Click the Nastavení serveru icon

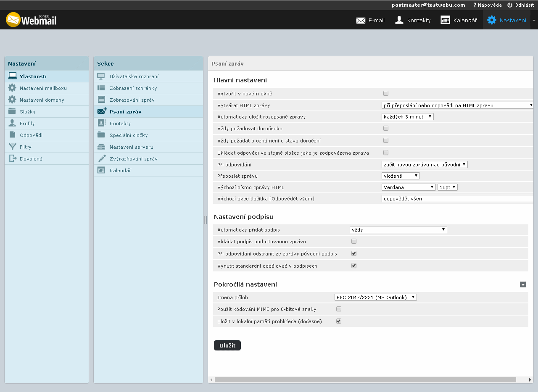(x=101, y=147)
